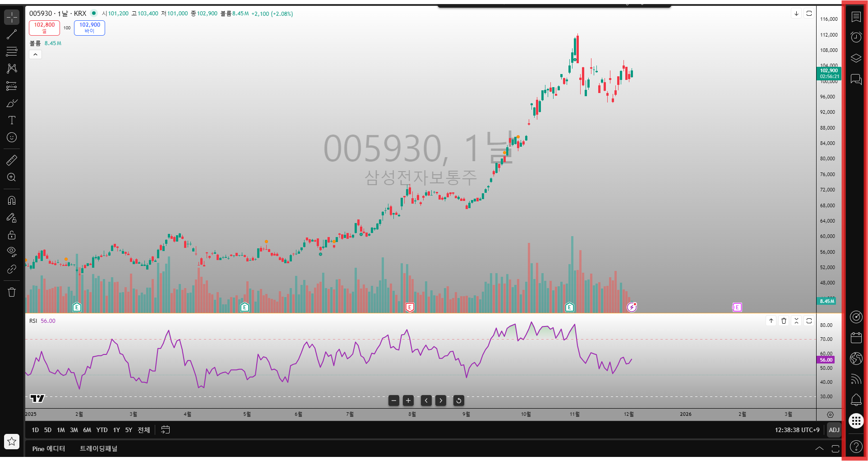This screenshot has width=868, height=461.
Task: Open the TradingView logo on the chart
Action: coord(37,398)
